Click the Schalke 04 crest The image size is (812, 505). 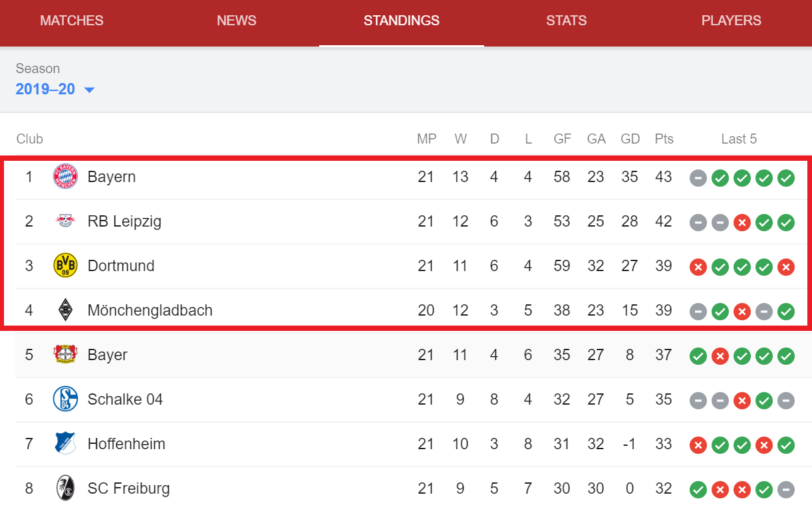(65, 399)
